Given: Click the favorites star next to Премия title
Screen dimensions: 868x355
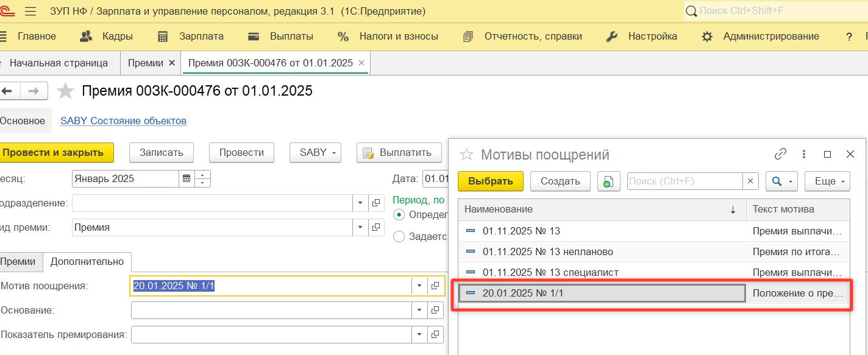Looking at the screenshot, I should [x=65, y=91].
